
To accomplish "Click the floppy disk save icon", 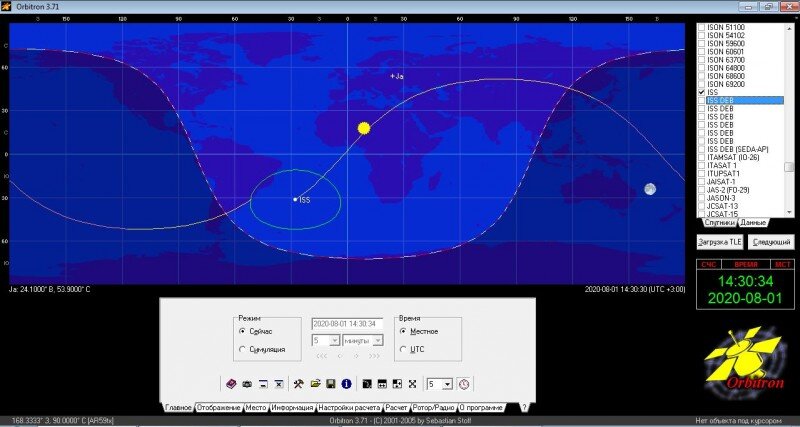I will click(331, 384).
